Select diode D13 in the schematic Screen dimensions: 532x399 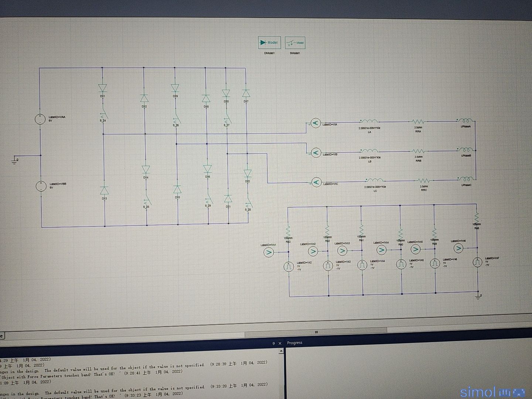coord(104,191)
